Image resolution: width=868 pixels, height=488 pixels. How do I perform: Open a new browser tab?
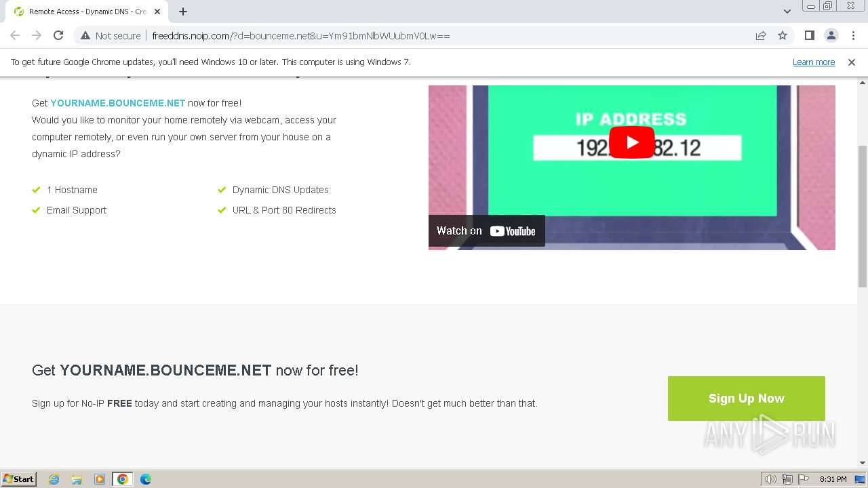[183, 12]
